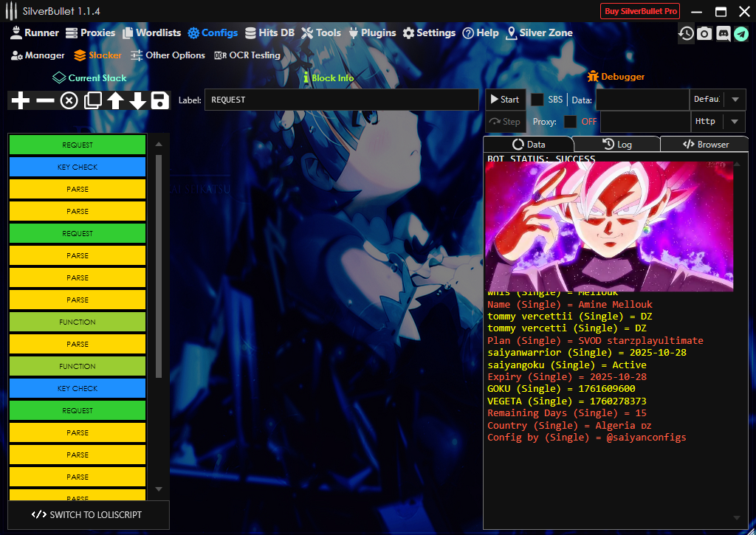This screenshot has height=535, width=756.
Task: Open the Hits DB section
Action: tap(269, 32)
